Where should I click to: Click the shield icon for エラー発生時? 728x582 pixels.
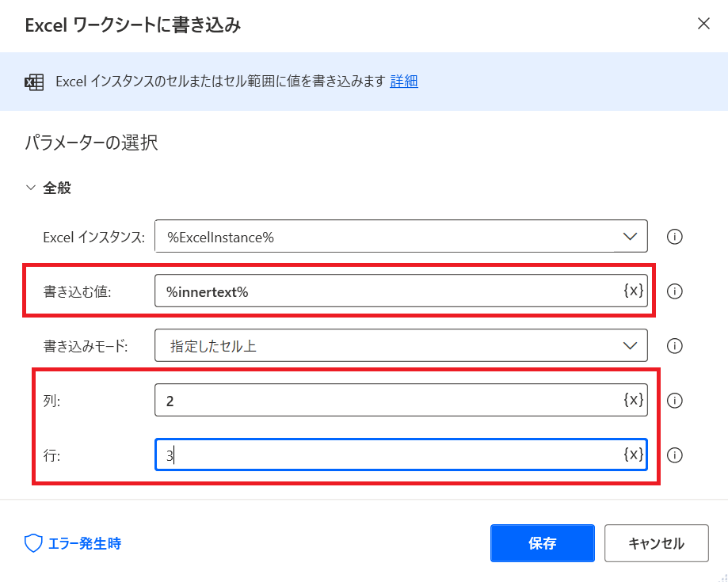coord(33,543)
